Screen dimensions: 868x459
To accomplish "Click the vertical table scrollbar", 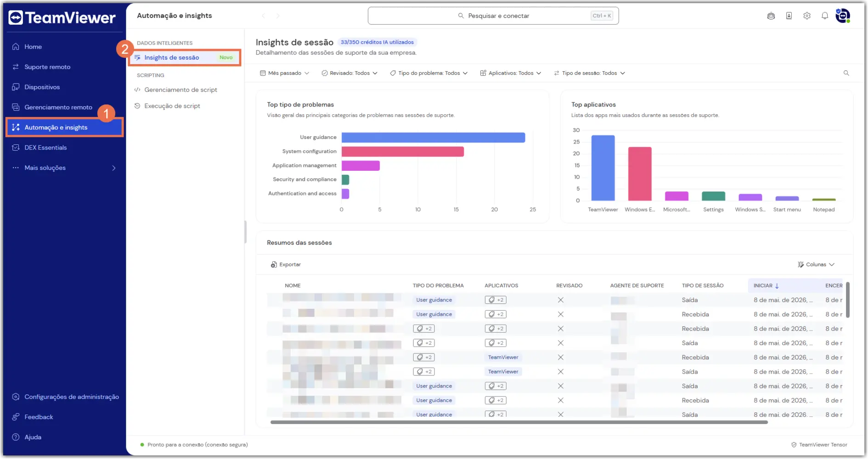I will (x=848, y=300).
